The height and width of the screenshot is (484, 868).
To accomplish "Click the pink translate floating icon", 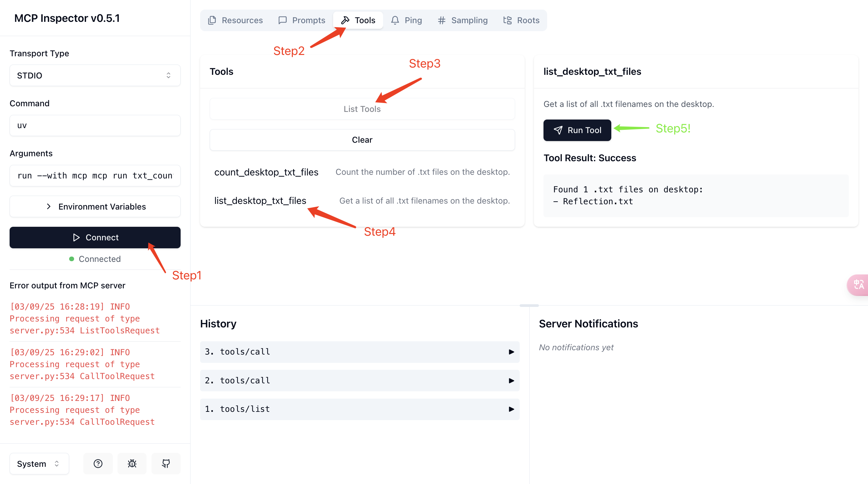I will pos(858,285).
